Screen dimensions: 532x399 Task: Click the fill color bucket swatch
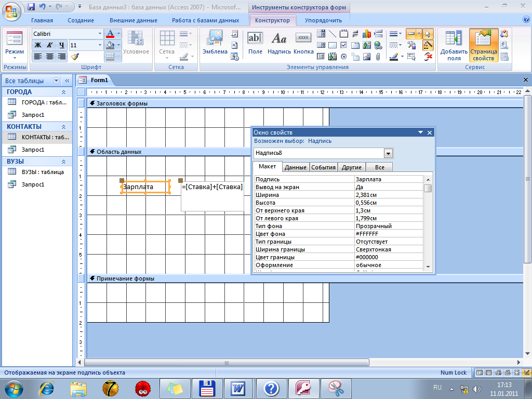110,45
